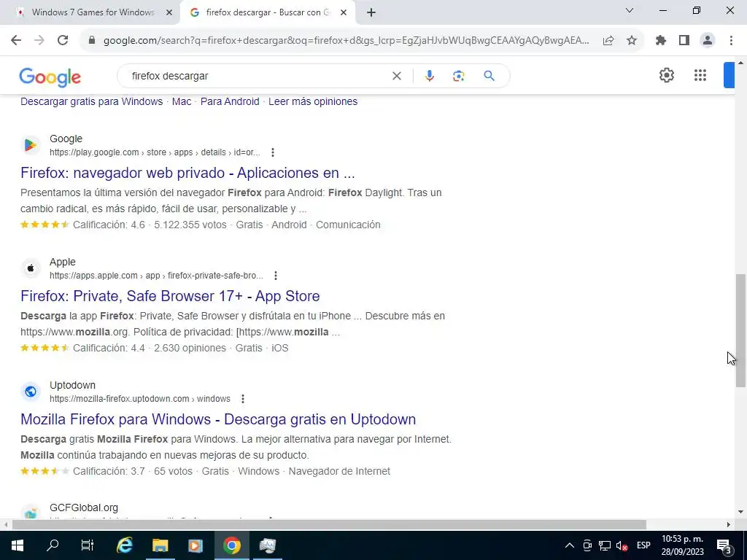Screen dimensions: 747x560
Task: Open Chrome taskbar icon
Action: click(x=231, y=545)
